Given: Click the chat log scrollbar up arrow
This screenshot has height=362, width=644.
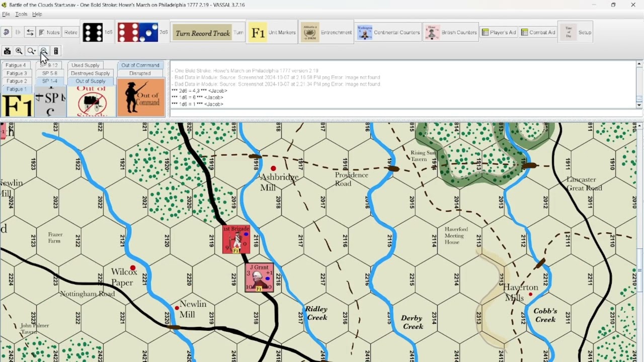Looking at the screenshot, I should click(639, 64).
